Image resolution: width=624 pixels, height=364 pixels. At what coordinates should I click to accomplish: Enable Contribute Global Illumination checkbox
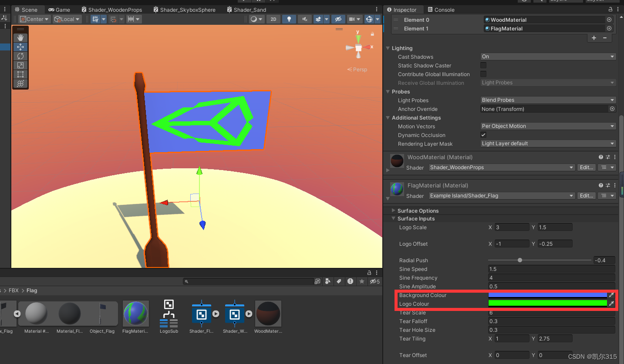pyautogui.click(x=483, y=74)
